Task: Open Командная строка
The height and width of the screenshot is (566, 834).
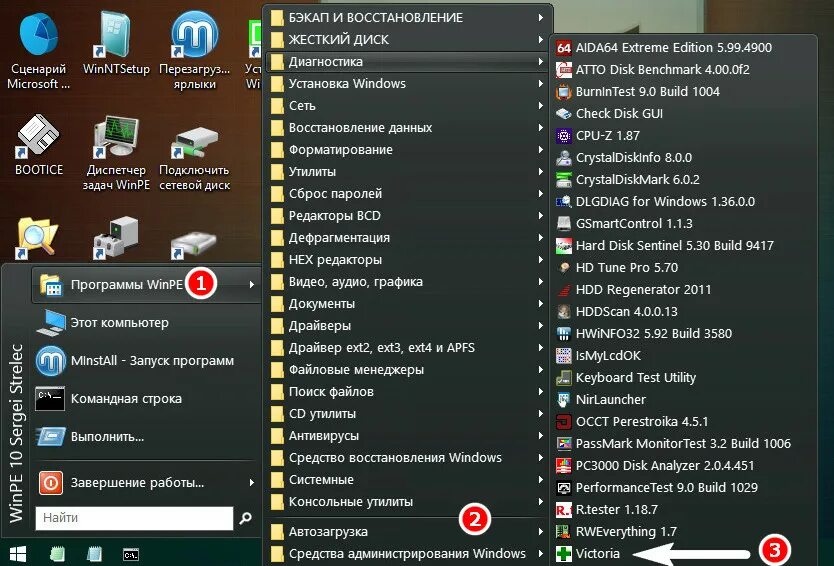Action: (x=146, y=399)
